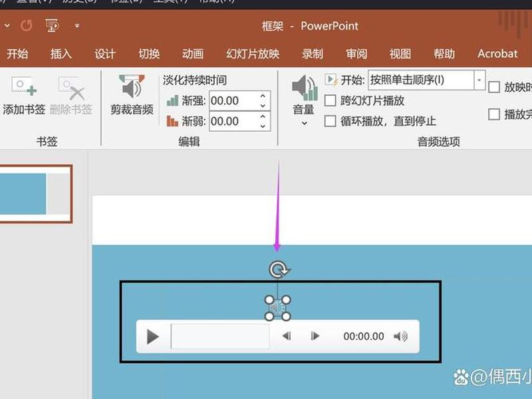
Task: Play the audio clip
Action: 153,337
